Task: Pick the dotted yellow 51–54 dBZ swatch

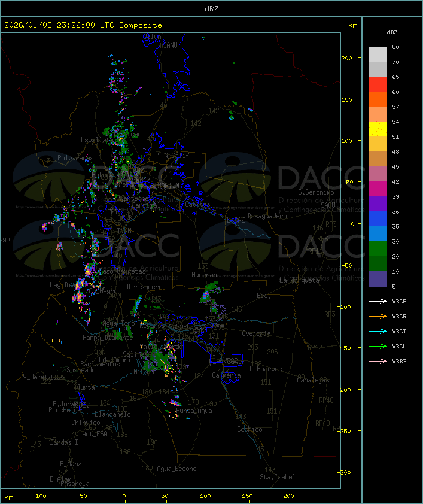Action: pyautogui.click(x=378, y=129)
